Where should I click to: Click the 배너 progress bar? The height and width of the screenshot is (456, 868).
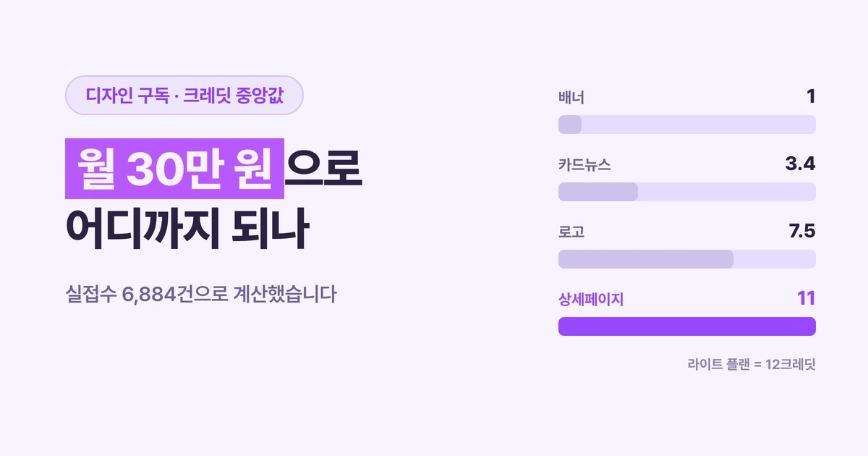point(687,124)
